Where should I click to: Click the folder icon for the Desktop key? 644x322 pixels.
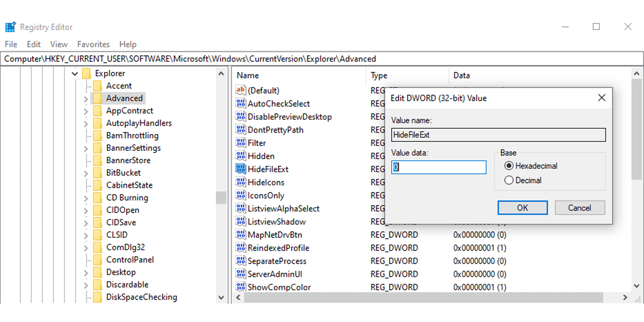point(99,272)
